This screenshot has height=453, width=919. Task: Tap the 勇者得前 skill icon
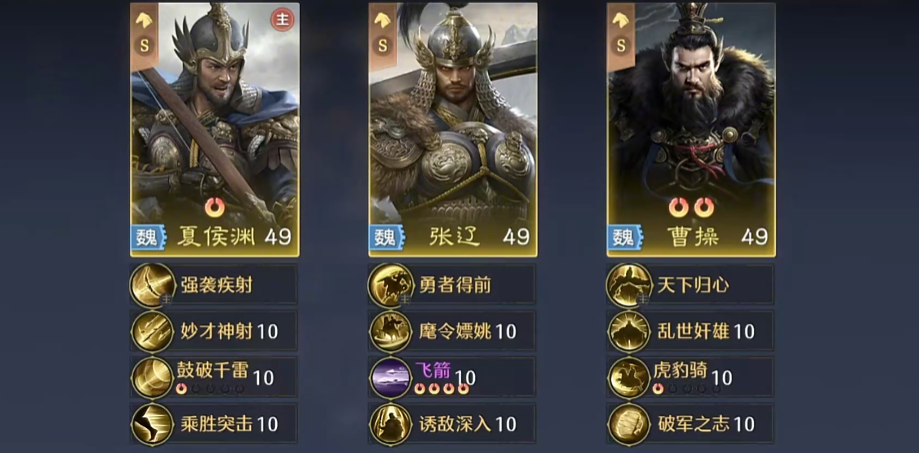point(391,285)
